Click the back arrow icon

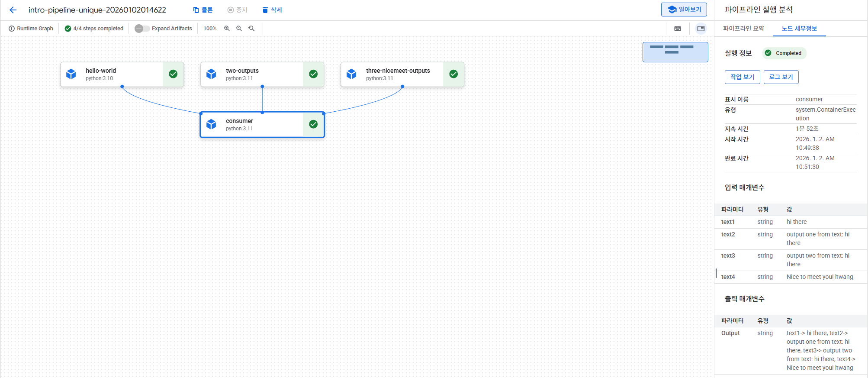pos(13,10)
